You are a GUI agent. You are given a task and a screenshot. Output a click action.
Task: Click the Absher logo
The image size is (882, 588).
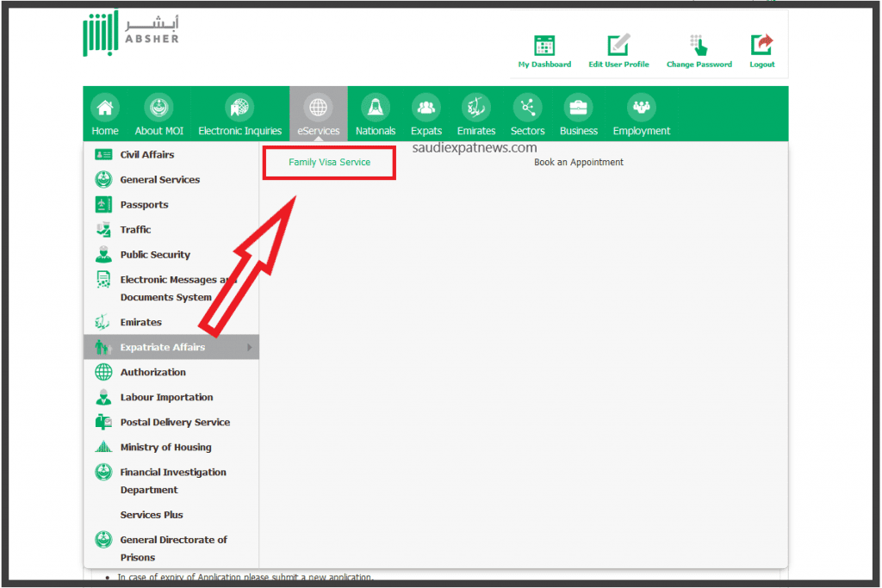pyautogui.click(x=131, y=36)
